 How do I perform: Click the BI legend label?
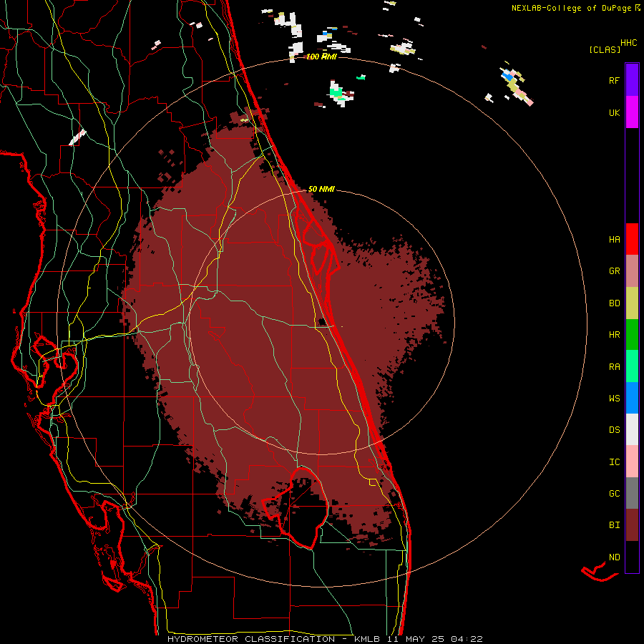pyautogui.click(x=614, y=525)
